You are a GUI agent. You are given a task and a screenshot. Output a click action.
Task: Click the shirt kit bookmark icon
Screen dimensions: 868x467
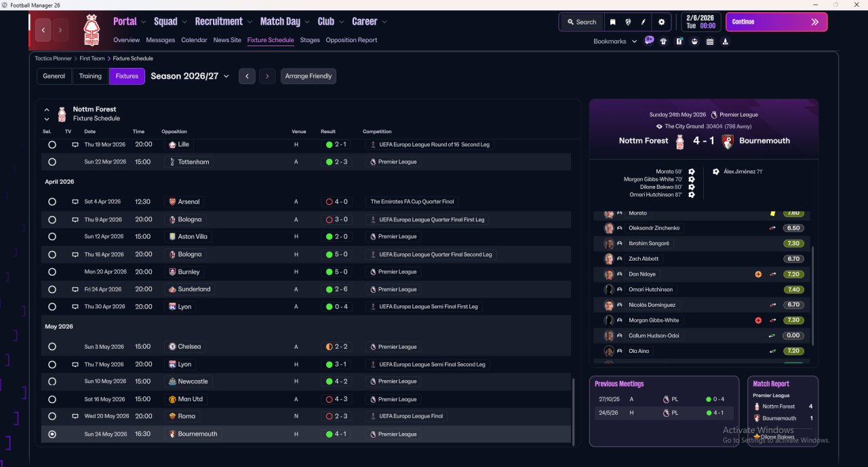(x=663, y=41)
